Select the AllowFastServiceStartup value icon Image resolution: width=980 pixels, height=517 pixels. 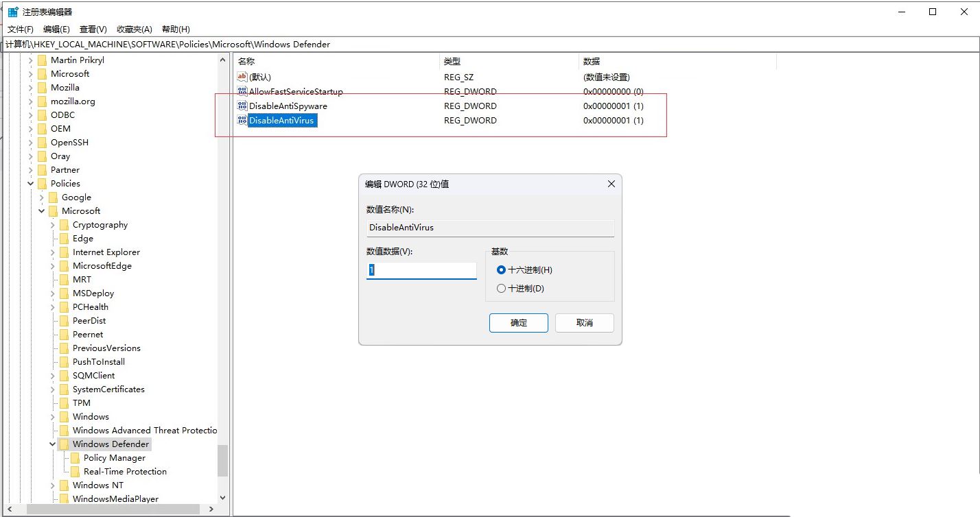pos(242,91)
